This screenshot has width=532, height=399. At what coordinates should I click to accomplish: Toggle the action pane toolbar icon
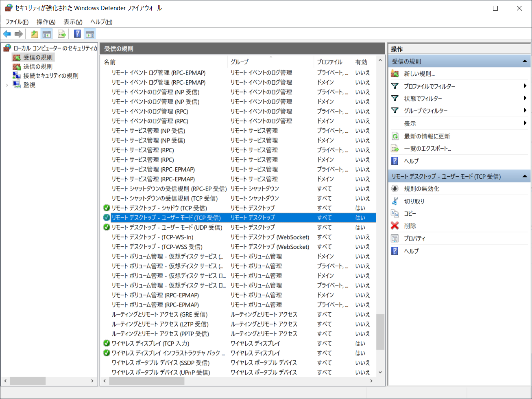90,33
